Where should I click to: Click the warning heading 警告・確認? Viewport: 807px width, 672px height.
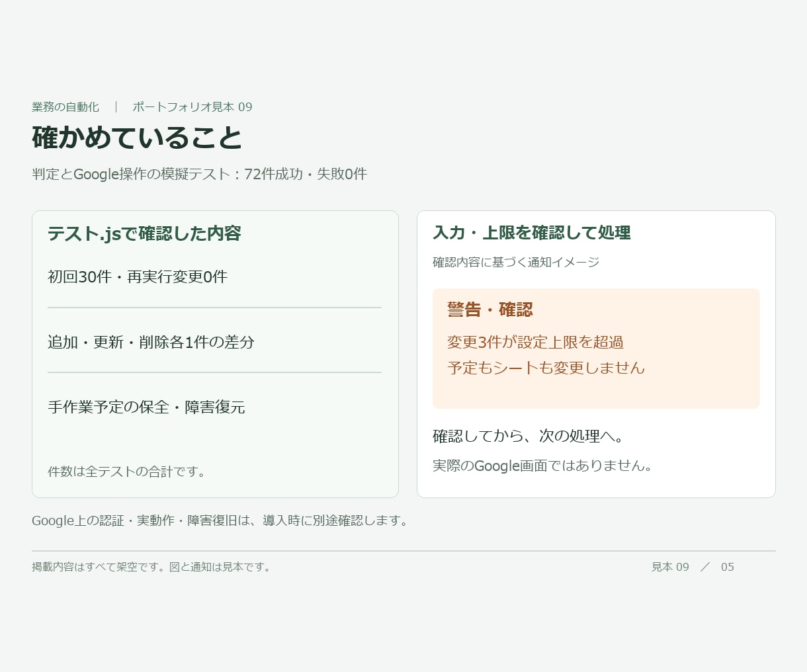490,310
